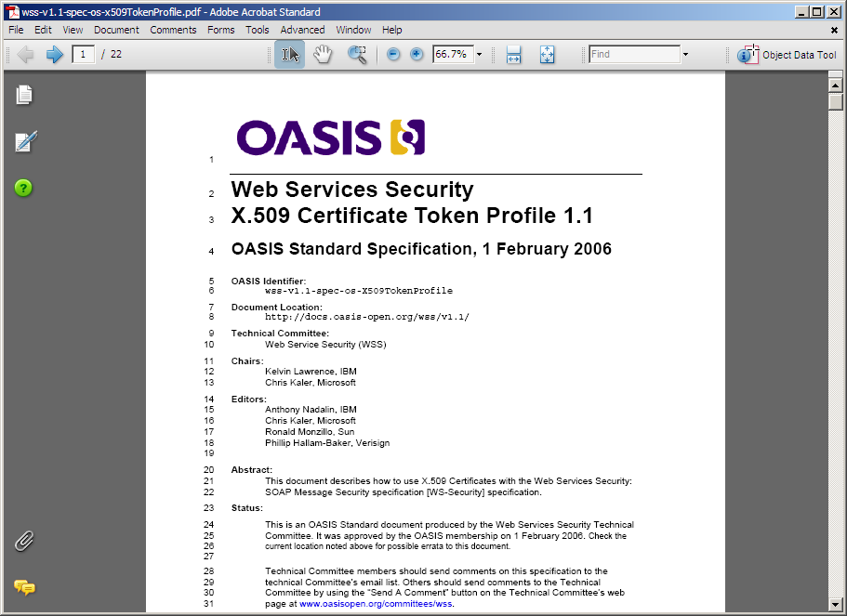
Task: Click the vertical scrollbar thumb
Action: [x=835, y=101]
